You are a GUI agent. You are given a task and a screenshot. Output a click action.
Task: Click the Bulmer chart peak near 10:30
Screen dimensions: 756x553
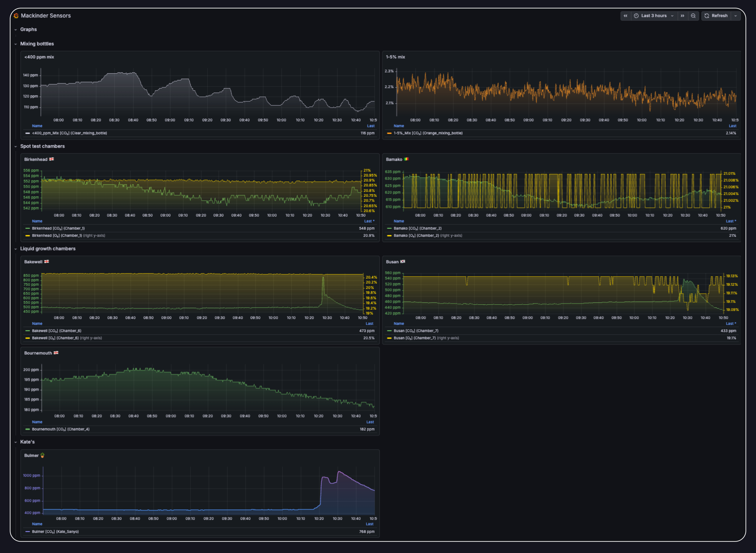pos(339,472)
